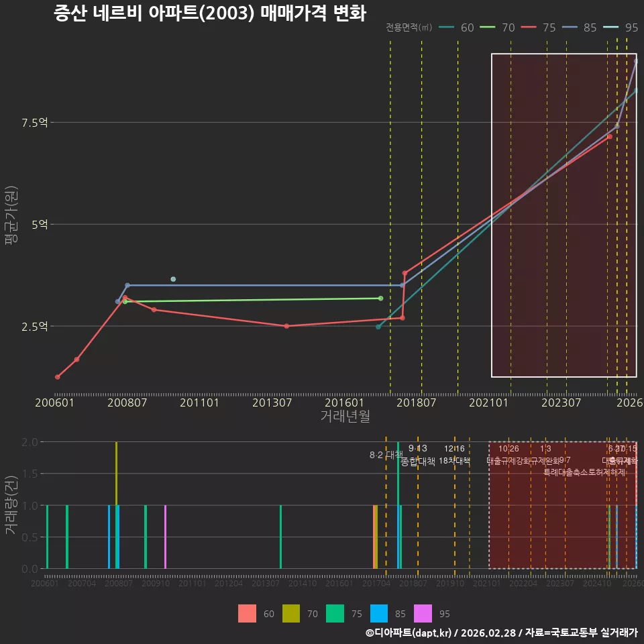This screenshot has width=644, height=644.
Task: Click the red 75㎡ low point near 201307
Action: pyautogui.click(x=286, y=326)
